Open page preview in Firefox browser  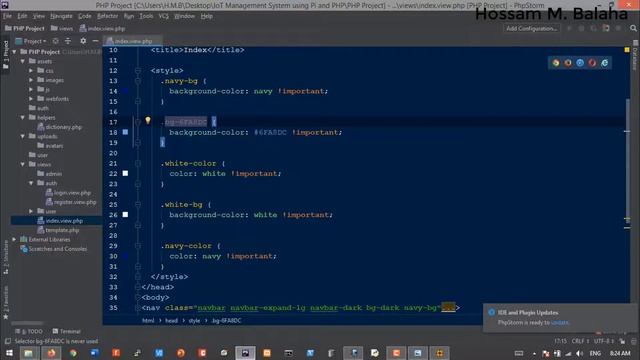pyautogui.click(x=568, y=63)
